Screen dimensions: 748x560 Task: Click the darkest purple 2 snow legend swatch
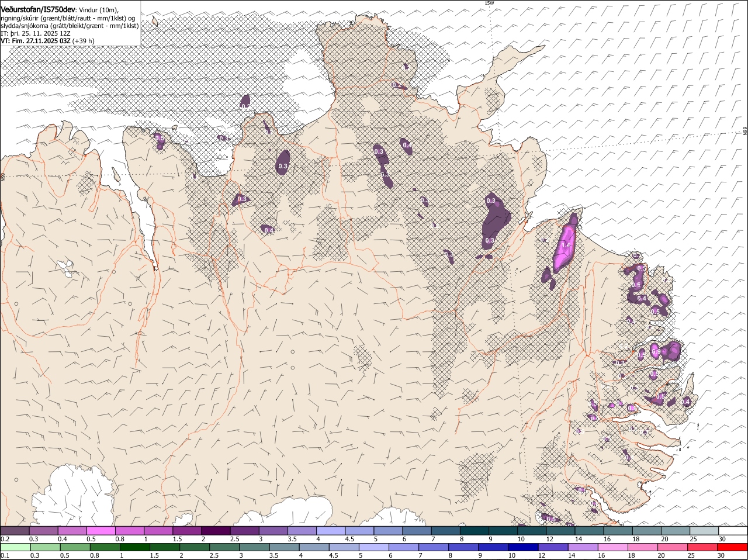216,531
